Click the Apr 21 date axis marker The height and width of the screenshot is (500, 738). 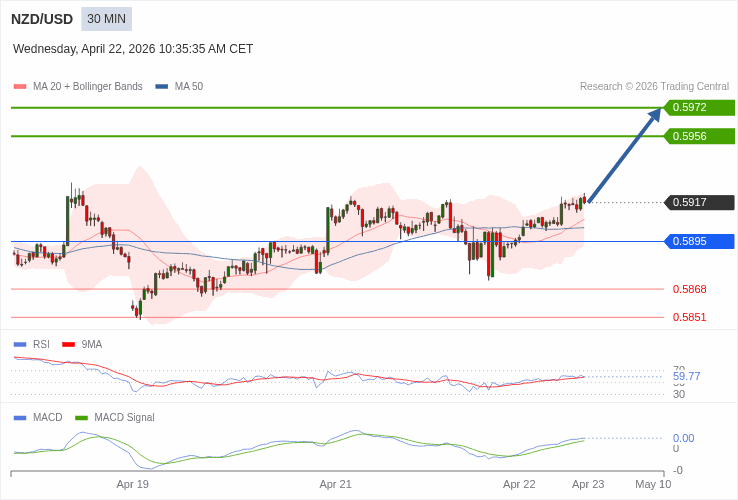[335, 484]
